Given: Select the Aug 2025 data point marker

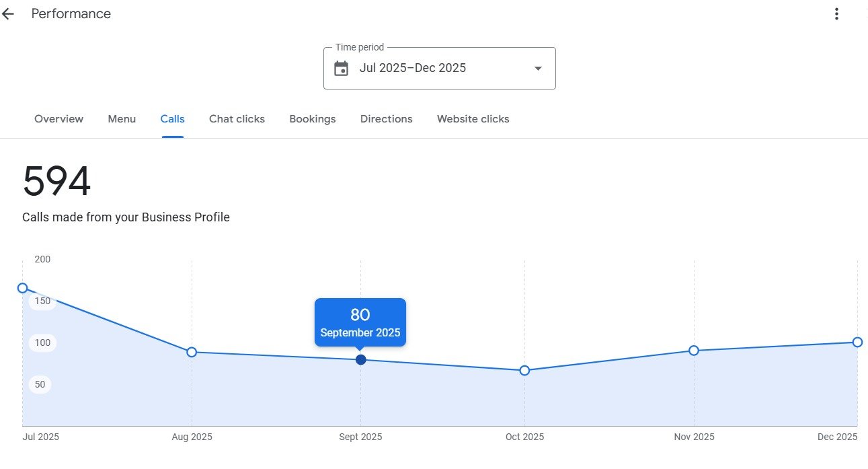Looking at the screenshot, I should click(192, 352).
